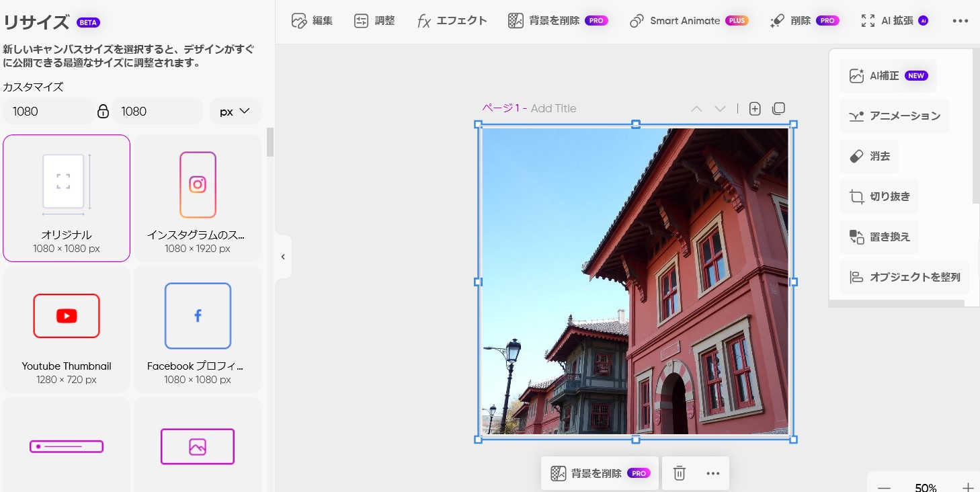The width and height of the screenshot is (980, 492).
Task: Show more tools via top toolbar ellipsis
Action: pos(961,21)
